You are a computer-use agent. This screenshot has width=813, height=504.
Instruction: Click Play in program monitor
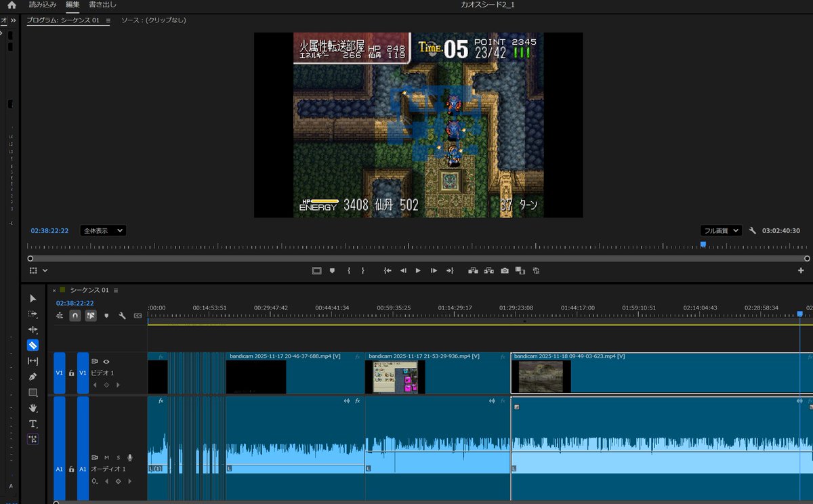coord(418,270)
